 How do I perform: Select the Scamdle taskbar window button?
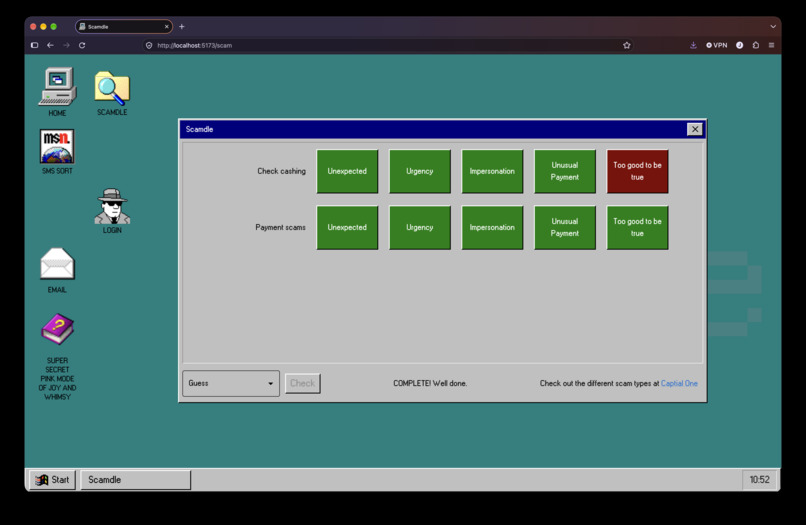pos(136,480)
